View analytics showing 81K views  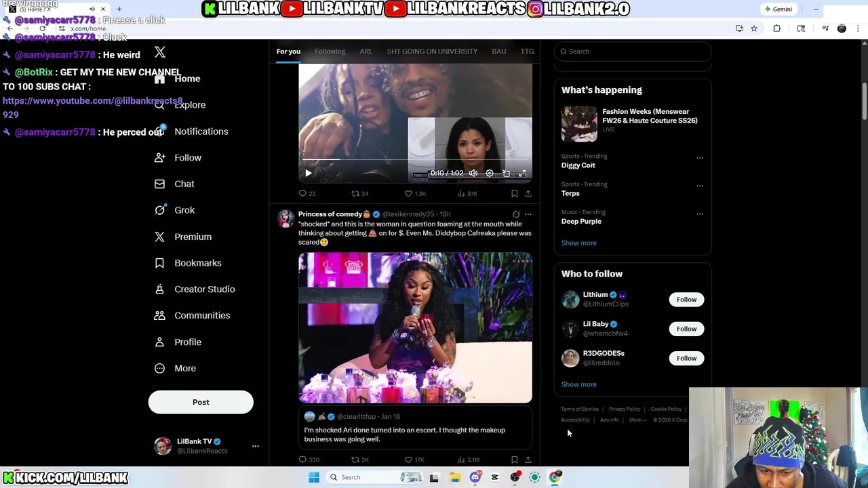(468, 194)
